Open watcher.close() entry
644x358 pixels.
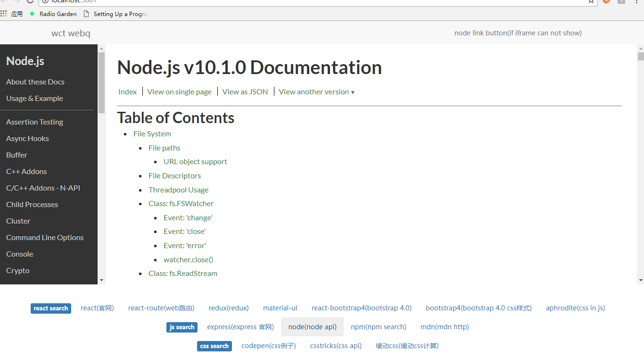pos(189,260)
